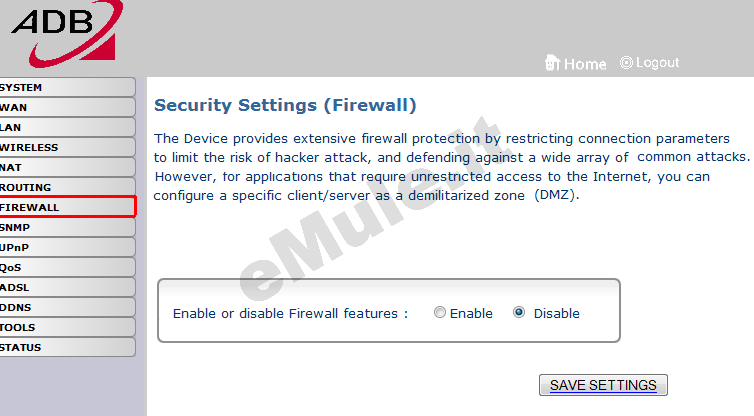The height and width of the screenshot is (416, 754).
Task: Select the Enable firewall radio button
Action: point(440,313)
